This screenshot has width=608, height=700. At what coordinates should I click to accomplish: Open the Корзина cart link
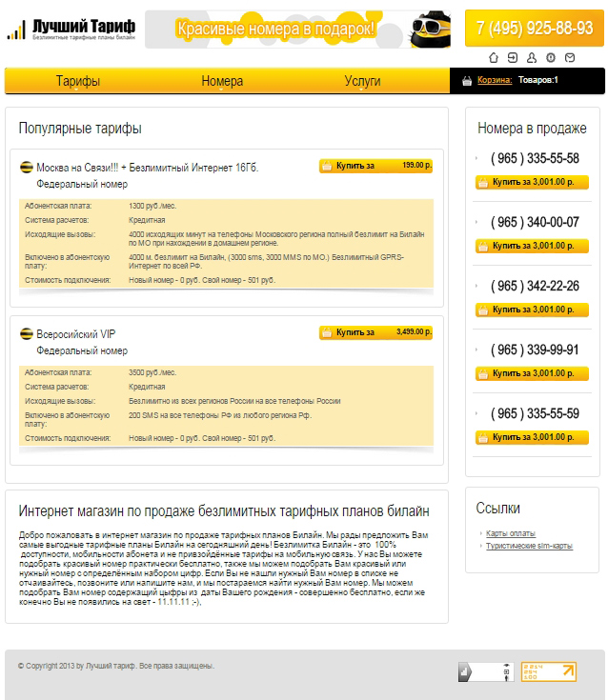(x=495, y=80)
